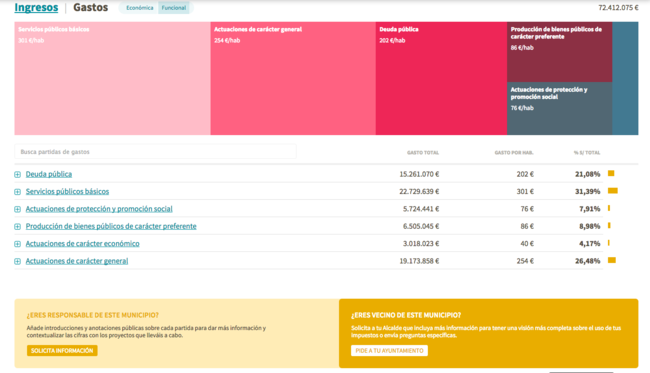Screen dimensions: 650x373
Task: Click the 19.173.858 € value
Action: pyautogui.click(x=419, y=261)
